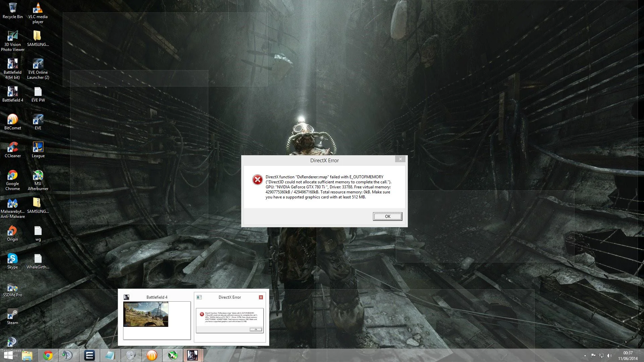Viewport: 644px width, 362px height.
Task: Switch to Chrome on the taskbar
Action: click(x=48, y=355)
